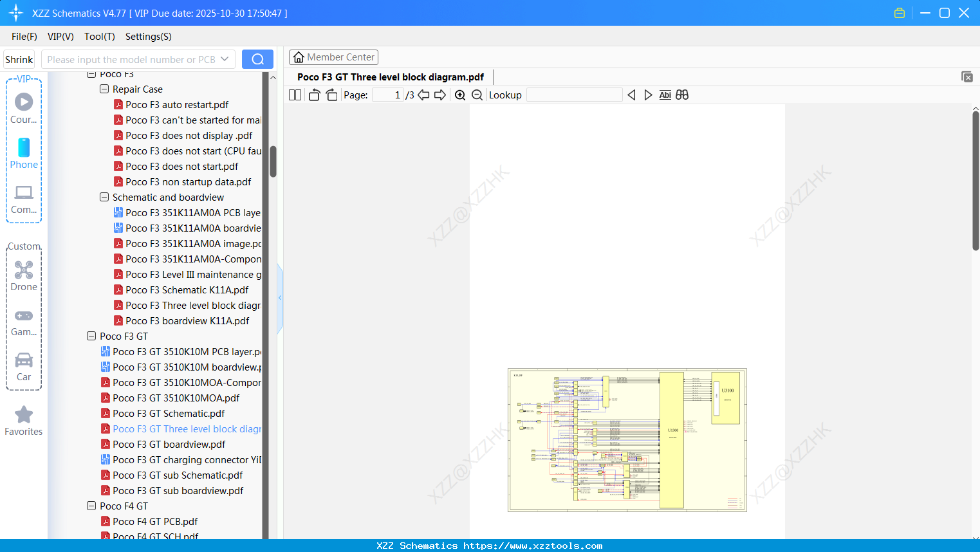Viewport: 980px width, 552px height.
Task: Open the Car schematics category
Action: coord(23,365)
